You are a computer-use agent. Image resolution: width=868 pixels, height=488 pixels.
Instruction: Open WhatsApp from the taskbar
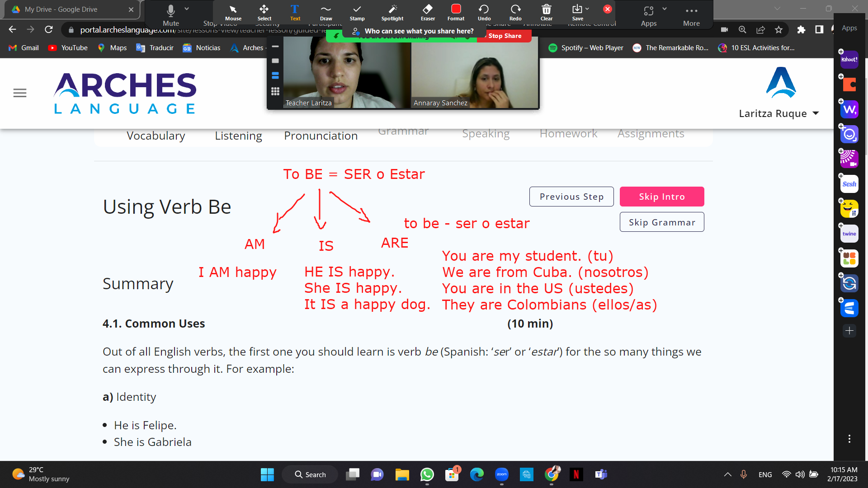pyautogui.click(x=427, y=474)
